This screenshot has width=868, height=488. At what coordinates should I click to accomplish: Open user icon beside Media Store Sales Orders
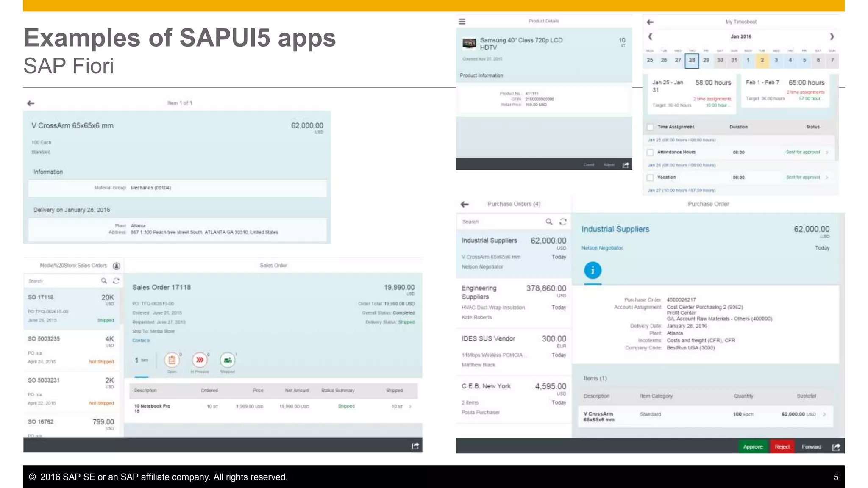point(117,266)
